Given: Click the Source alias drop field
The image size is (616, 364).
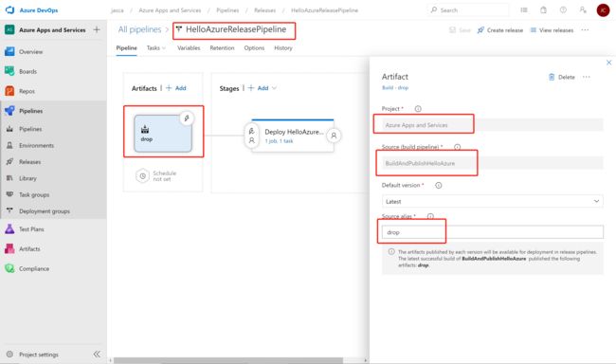Looking at the screenshot, I should 492,232.
